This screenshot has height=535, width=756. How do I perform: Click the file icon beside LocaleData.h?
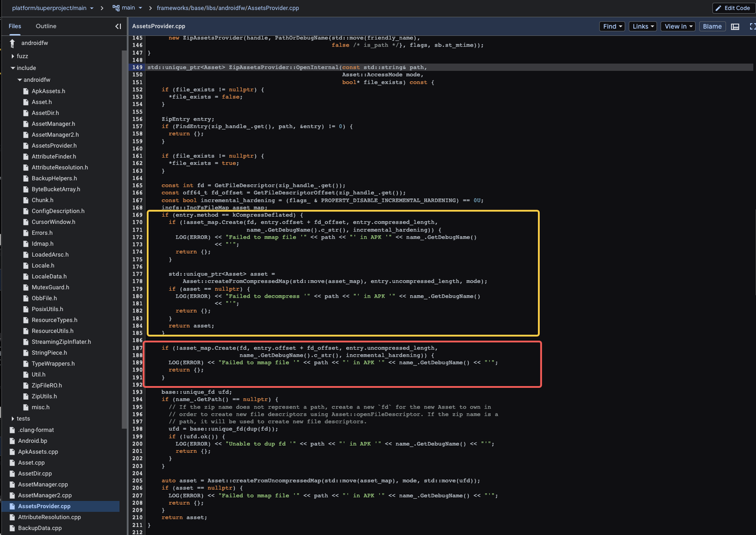26,276
